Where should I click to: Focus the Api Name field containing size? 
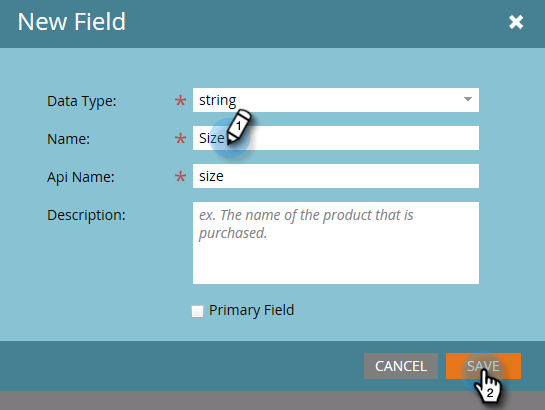[x=336, y=176]
